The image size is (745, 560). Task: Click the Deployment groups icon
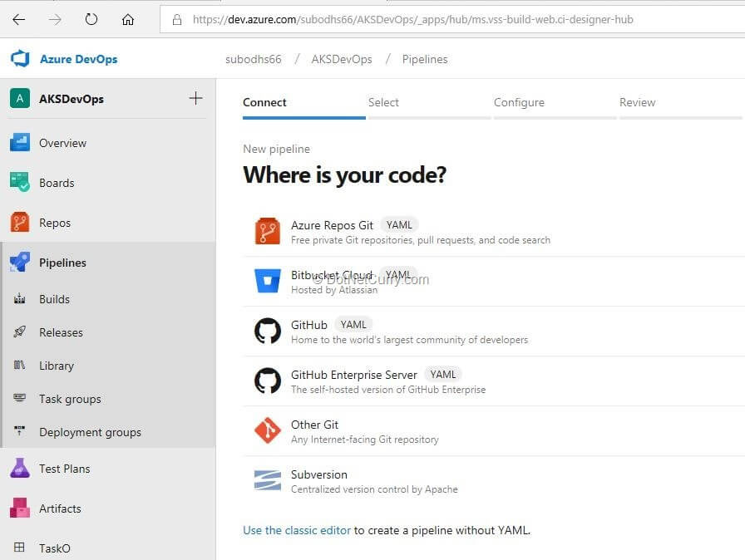(19, 431)
